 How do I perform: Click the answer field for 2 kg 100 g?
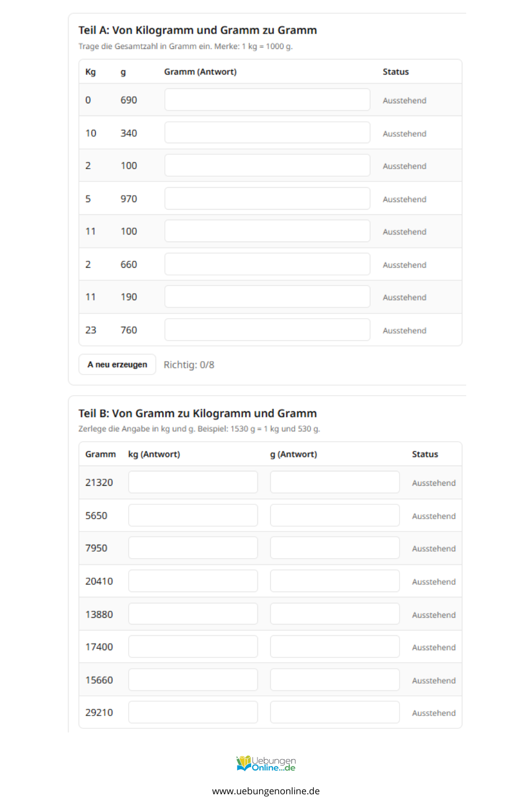(267, 165)
